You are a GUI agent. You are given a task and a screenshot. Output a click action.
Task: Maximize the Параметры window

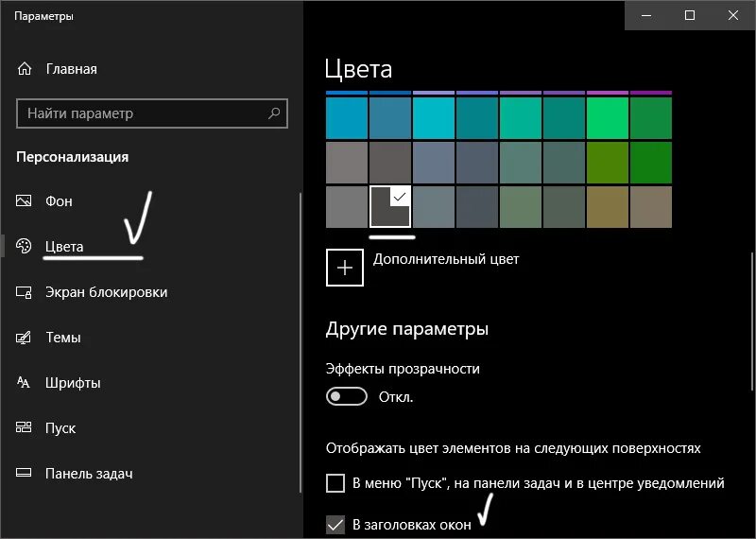(690, 15)
